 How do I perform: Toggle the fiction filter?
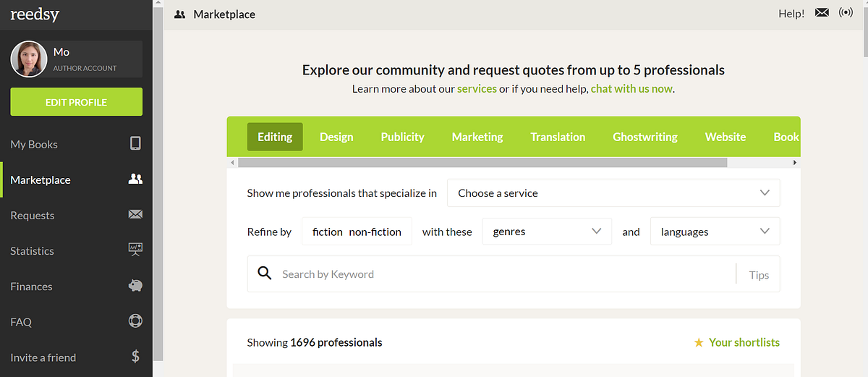point(328,232)
